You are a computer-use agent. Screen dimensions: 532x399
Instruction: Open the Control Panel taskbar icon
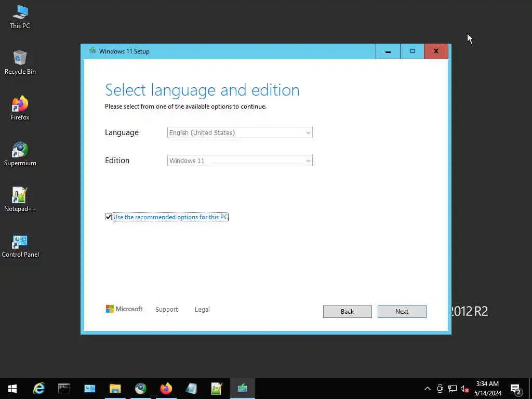pyautogui.click(x=89, y=389)
